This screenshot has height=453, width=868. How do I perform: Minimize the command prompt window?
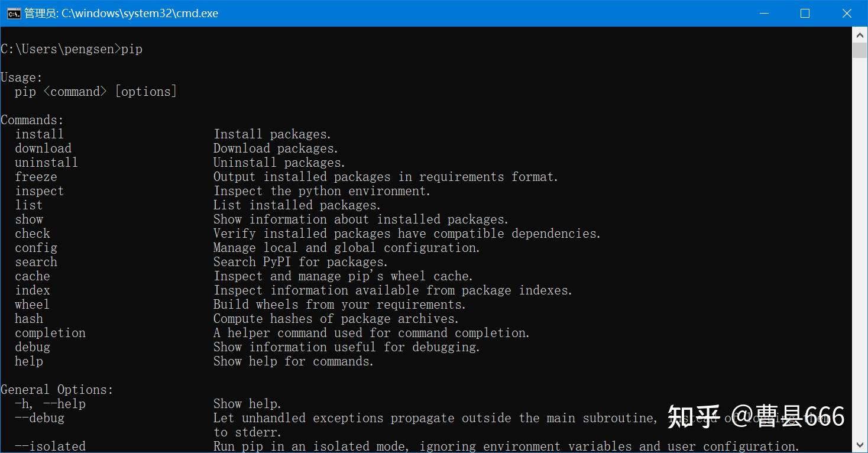pos(764,13)
